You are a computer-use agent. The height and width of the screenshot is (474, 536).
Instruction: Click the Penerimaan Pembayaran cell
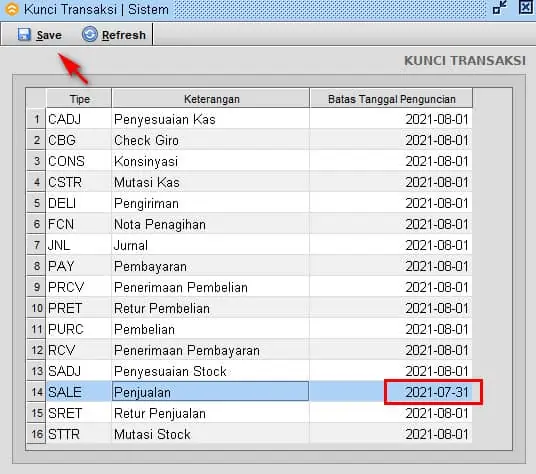pyautogui.click(x=211, y=350)
